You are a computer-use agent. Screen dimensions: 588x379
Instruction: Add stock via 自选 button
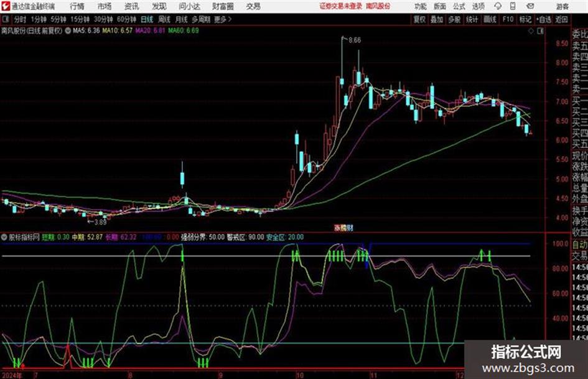(x=543, y=19)
